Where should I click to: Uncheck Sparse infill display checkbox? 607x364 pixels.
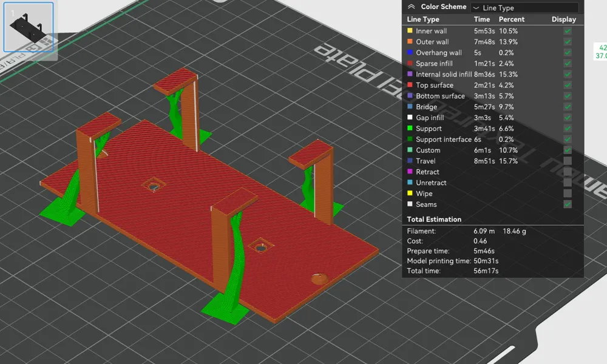[568, 63]
